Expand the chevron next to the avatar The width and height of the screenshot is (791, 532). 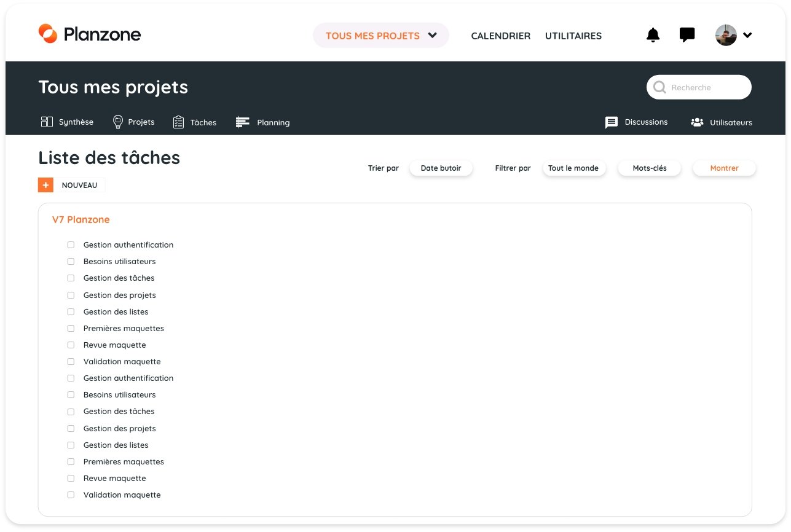[x=747, y=35]
